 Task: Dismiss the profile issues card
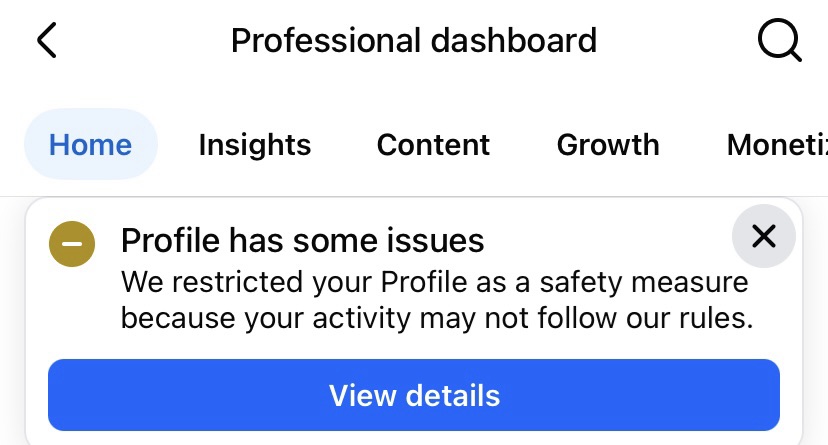[764, 236]
